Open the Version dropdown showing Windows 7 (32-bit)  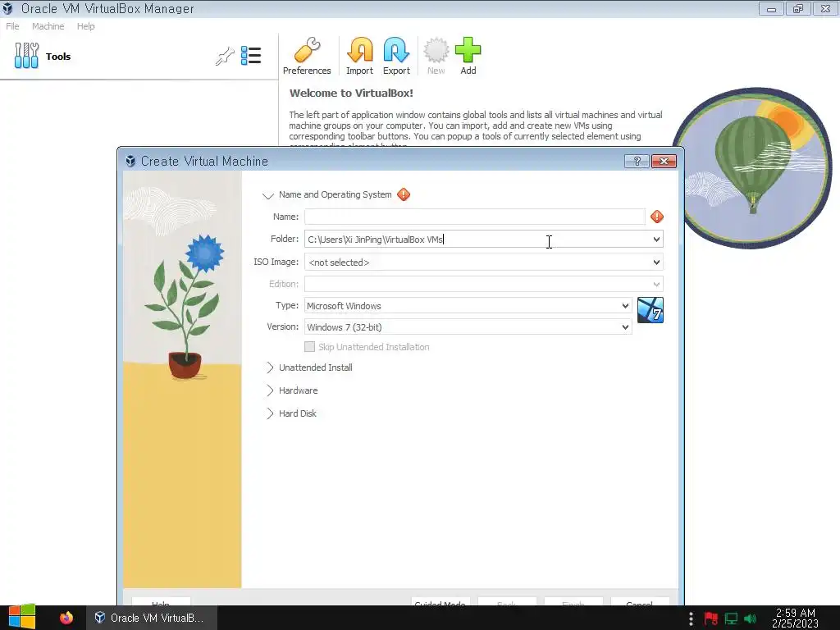[x=468, y=326]
